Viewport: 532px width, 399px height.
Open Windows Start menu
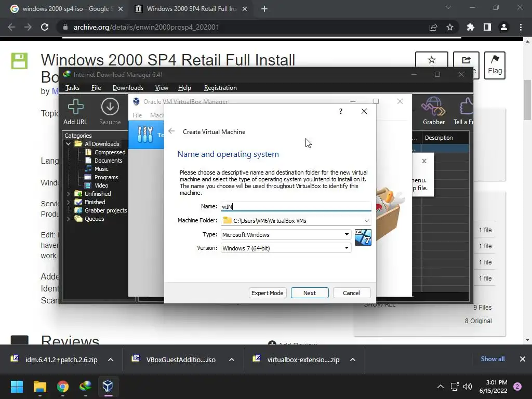(x=17, y=387)
